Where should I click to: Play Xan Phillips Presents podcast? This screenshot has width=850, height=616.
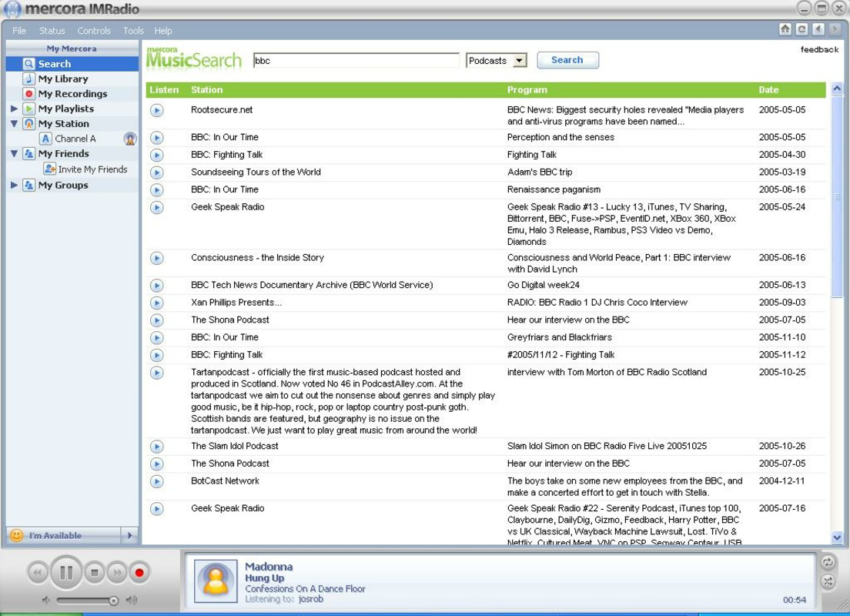click(x=156, y=303)
